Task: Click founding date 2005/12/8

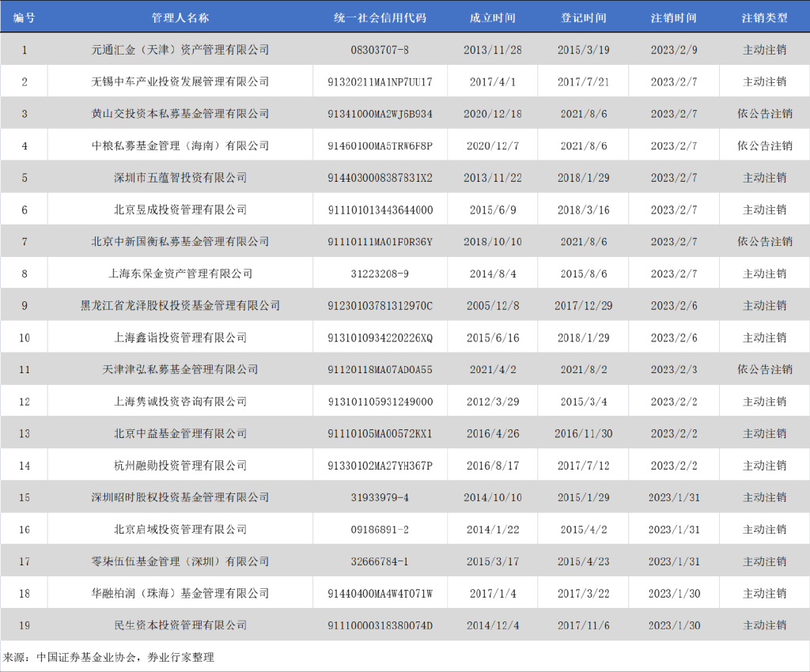Action: click(x=492, y=305)
